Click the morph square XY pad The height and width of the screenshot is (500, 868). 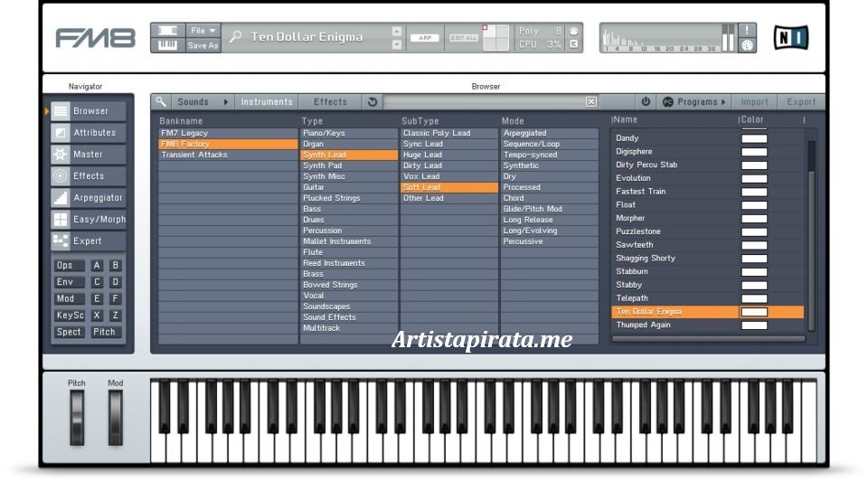coord(495,38)
